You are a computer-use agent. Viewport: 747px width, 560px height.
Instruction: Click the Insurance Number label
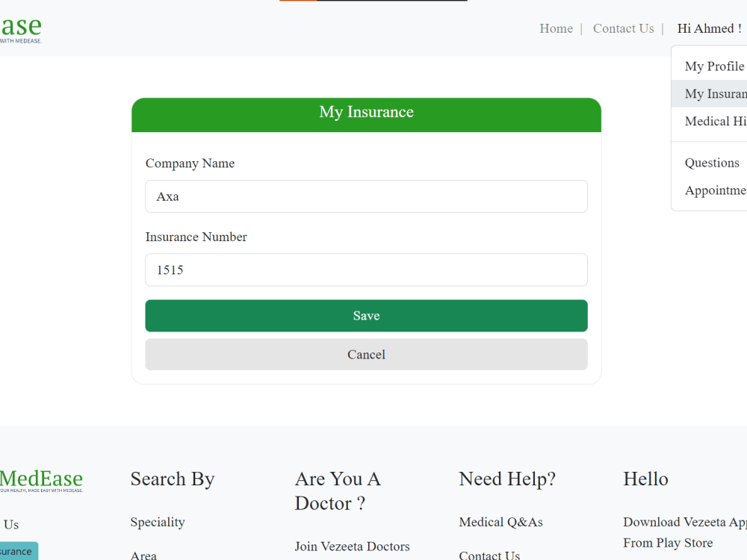coord(196,237)
